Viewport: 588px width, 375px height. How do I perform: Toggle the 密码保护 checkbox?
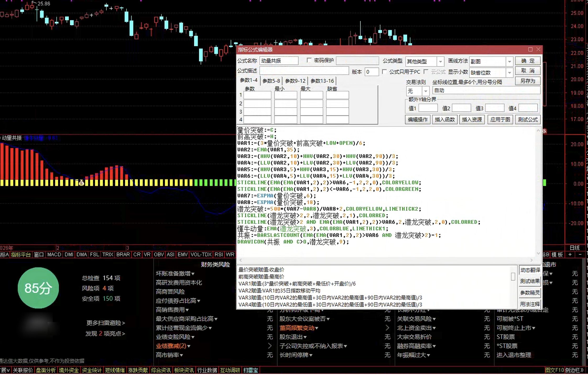[x=309, y=60]
